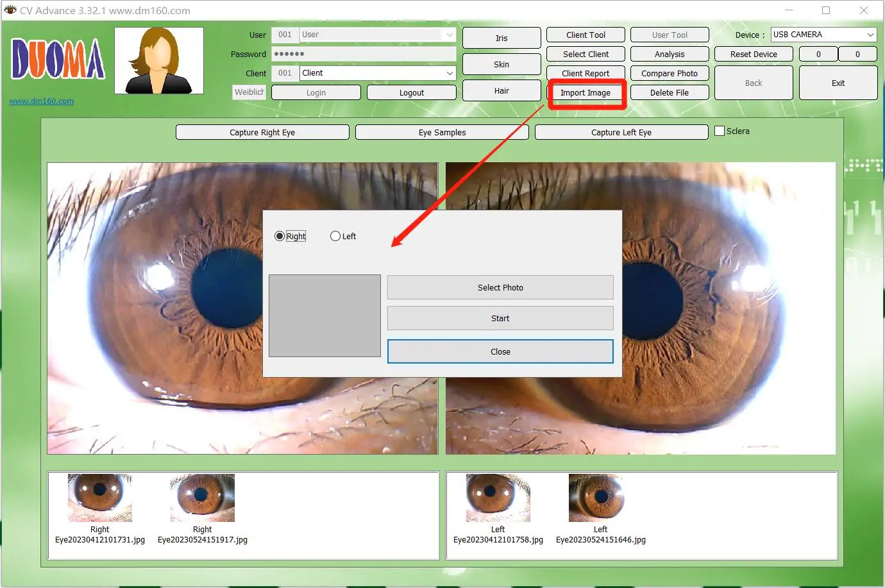Select right eye thumbnail Eye20230412101731.jpg
This screenshot has width=885, height=588.
click(100, 498)
